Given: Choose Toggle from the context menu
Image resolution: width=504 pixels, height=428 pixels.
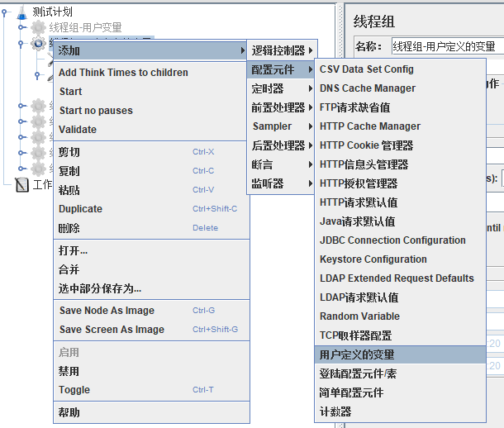Looking at the screenshot, I should coord(151,390).
